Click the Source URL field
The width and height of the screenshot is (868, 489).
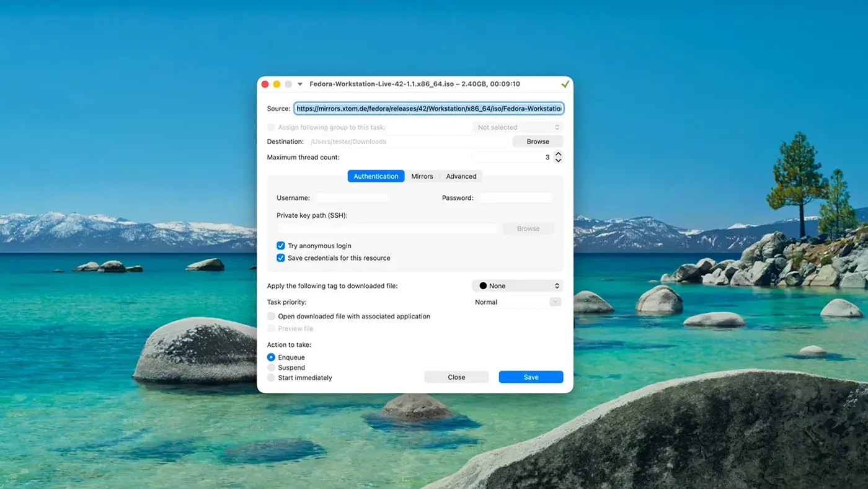pyautogui.click(x=429, y=108)
